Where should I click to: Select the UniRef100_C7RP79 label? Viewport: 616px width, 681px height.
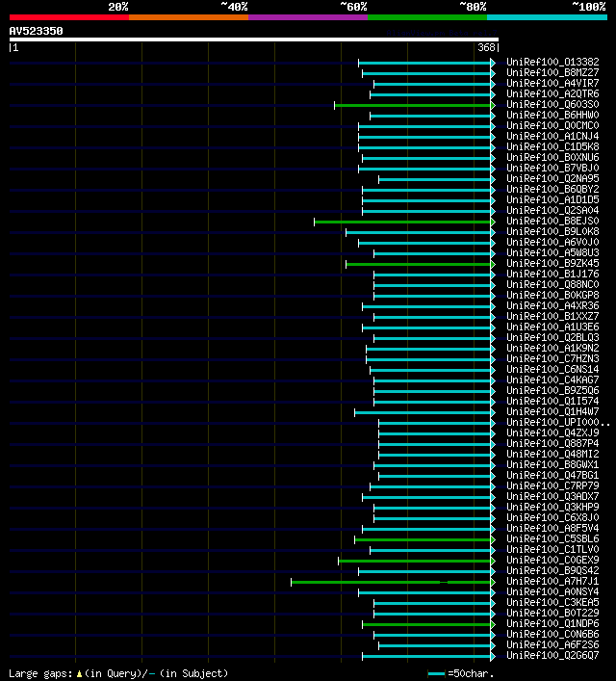552,485
